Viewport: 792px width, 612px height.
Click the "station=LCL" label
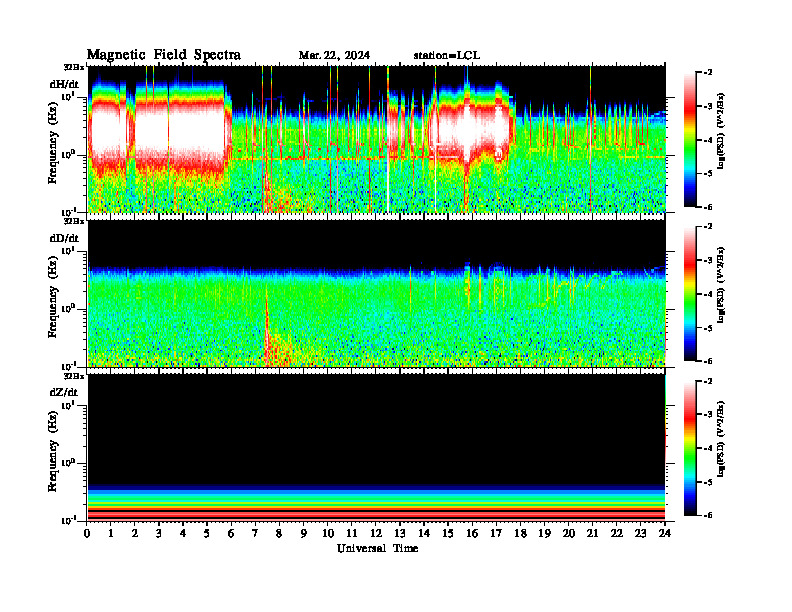point(447,56)
